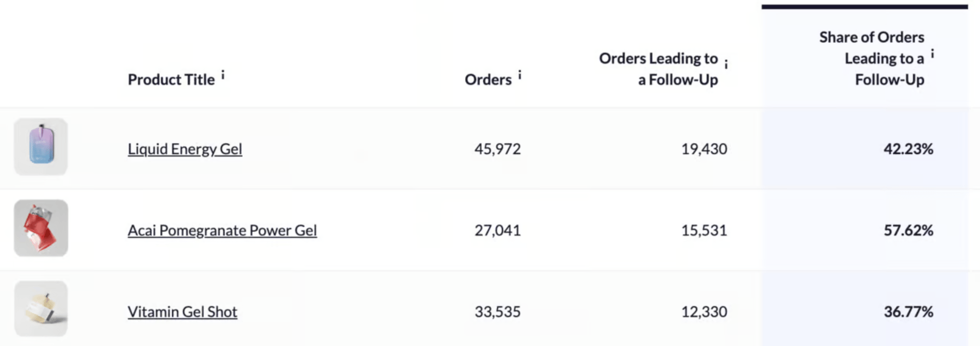Screen dimensions: 980x346
Task: Click the 36.77% share cell
Action: click(x=908, y=312)
